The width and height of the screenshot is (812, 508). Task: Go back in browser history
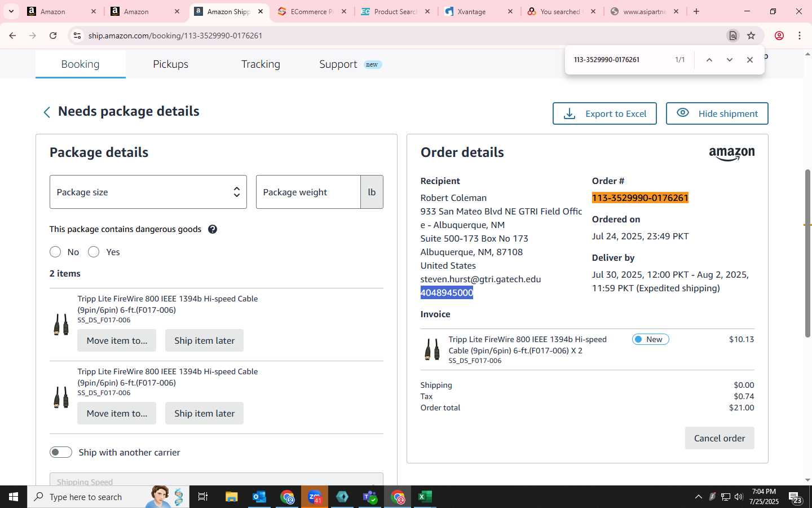(x=12, y=36)
